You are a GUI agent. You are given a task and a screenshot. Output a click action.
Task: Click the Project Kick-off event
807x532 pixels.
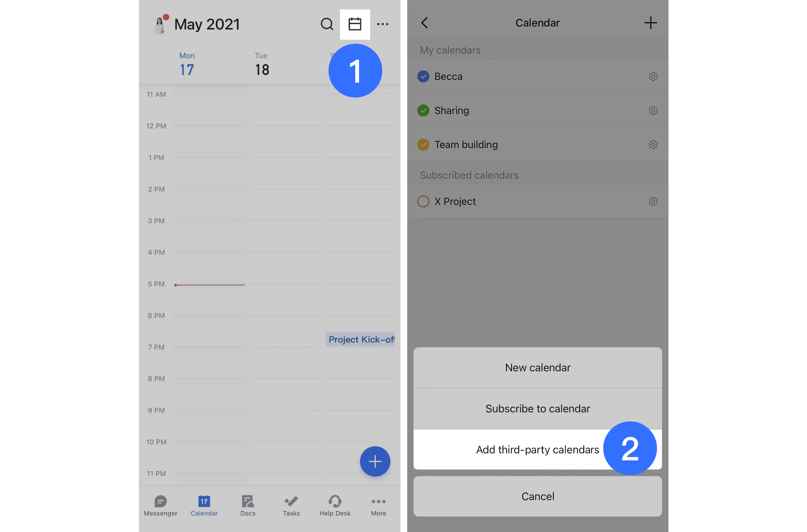point(361,339)
